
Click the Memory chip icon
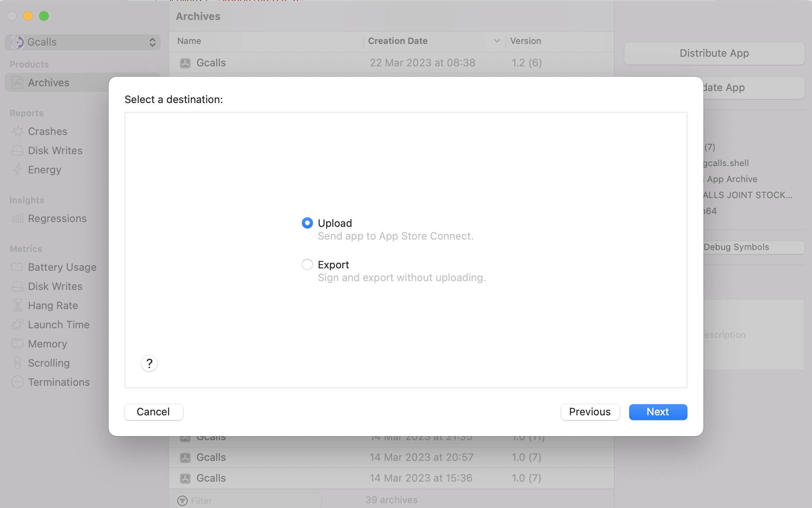click(18, 344)
